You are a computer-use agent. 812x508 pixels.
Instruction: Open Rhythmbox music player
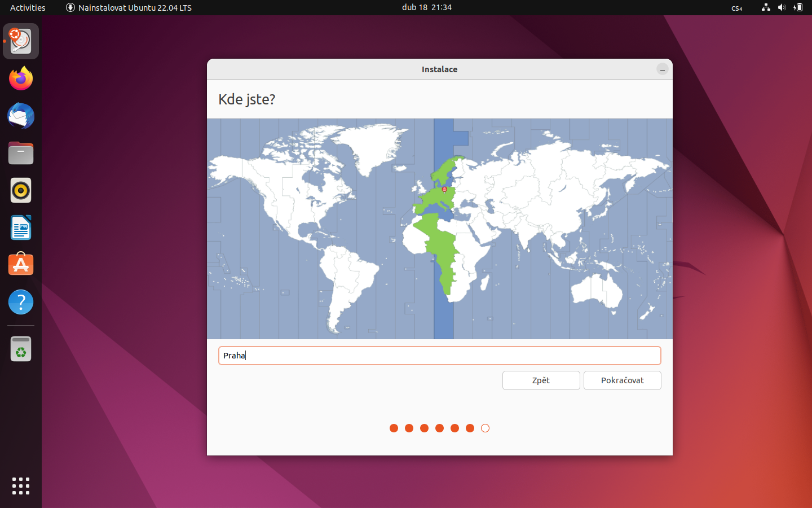(x=20, y=190)
